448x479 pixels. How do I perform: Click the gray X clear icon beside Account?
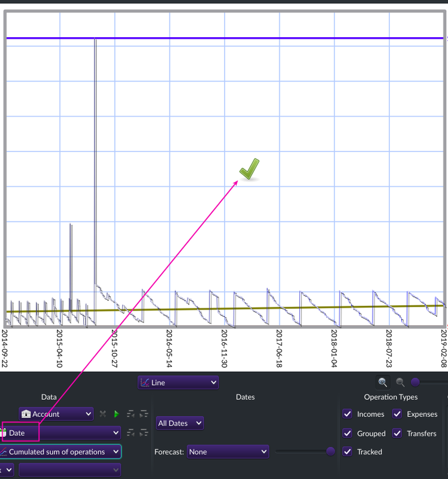pyautogui.click(x=102, y=414)
